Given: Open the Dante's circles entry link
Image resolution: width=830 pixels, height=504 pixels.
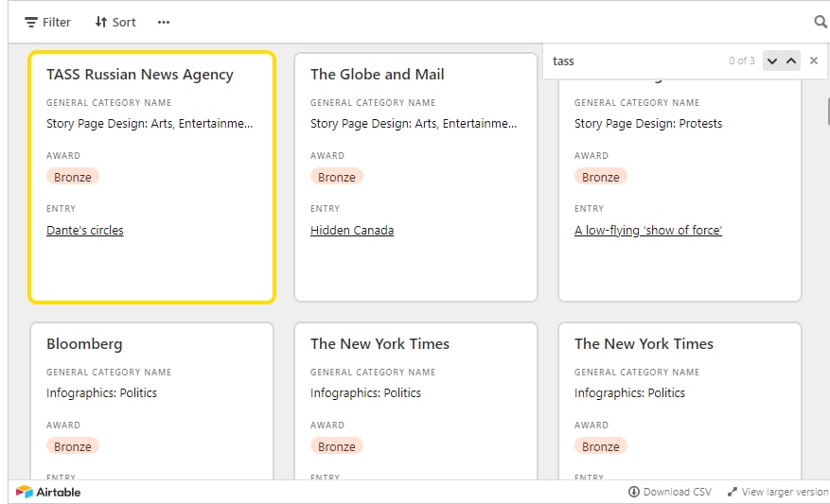Looking at the screenshot, I should (x=84, y=231).
